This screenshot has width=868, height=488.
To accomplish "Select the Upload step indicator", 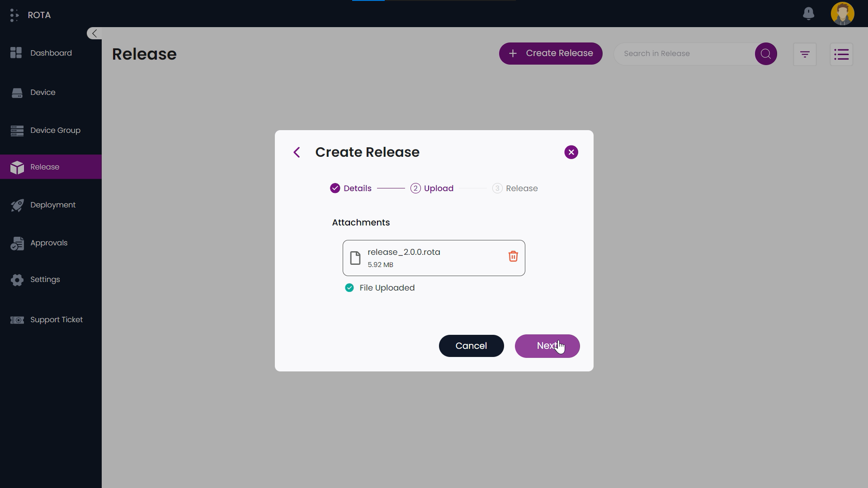I will point(432,188).
